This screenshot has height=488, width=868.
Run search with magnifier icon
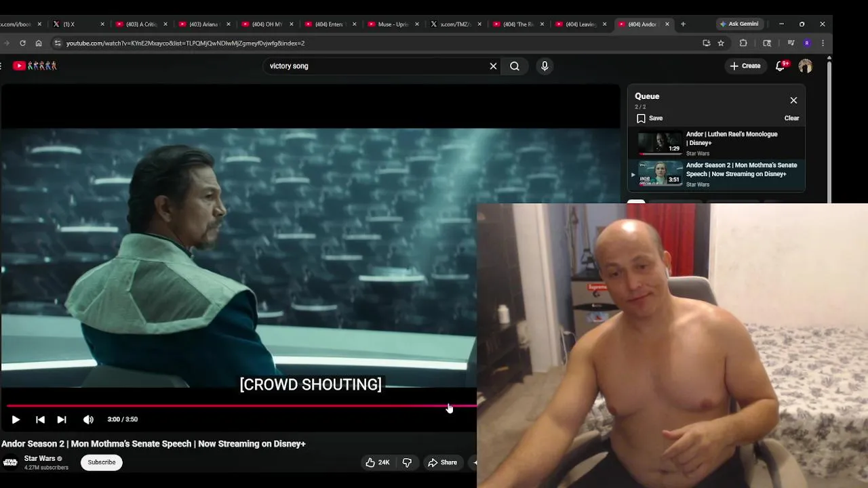515,66
